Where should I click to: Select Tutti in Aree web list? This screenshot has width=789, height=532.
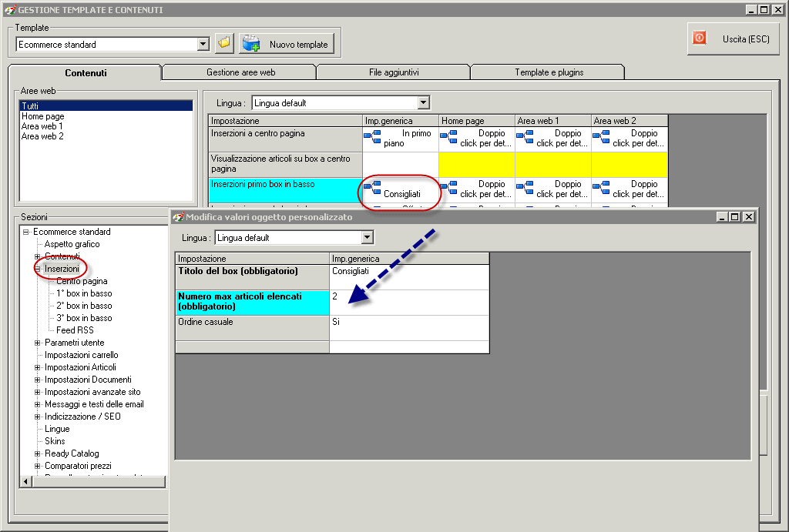(x=106, y=105)
